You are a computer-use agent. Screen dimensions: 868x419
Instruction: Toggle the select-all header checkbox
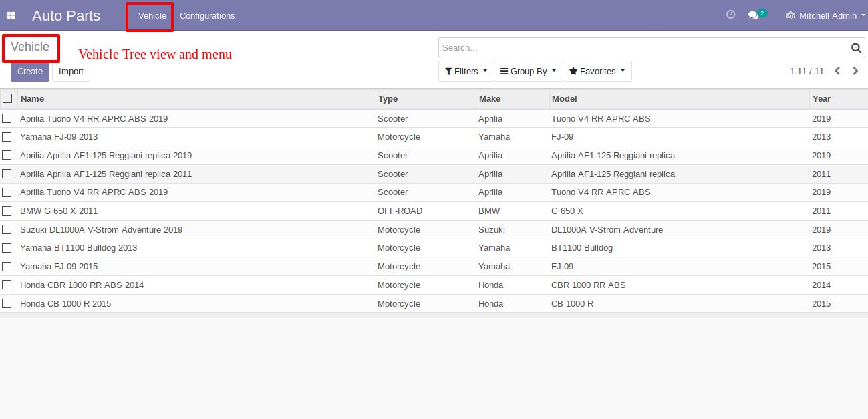click(7, 98)
